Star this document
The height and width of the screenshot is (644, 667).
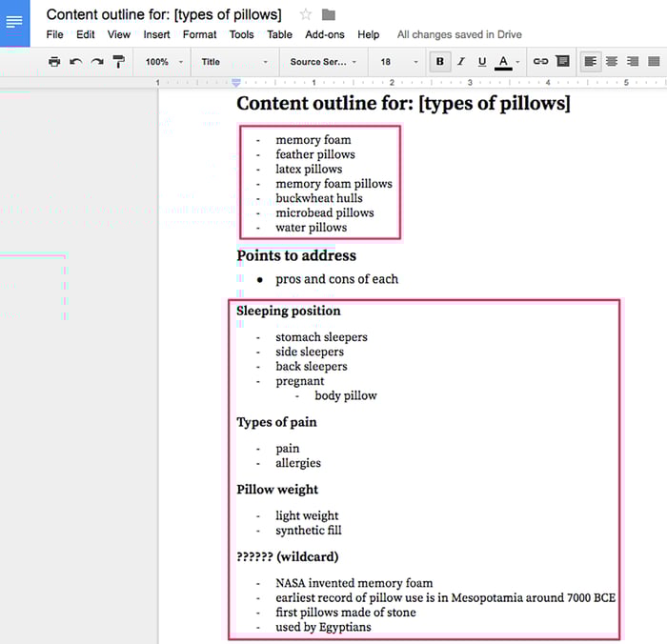click(306, 14)
